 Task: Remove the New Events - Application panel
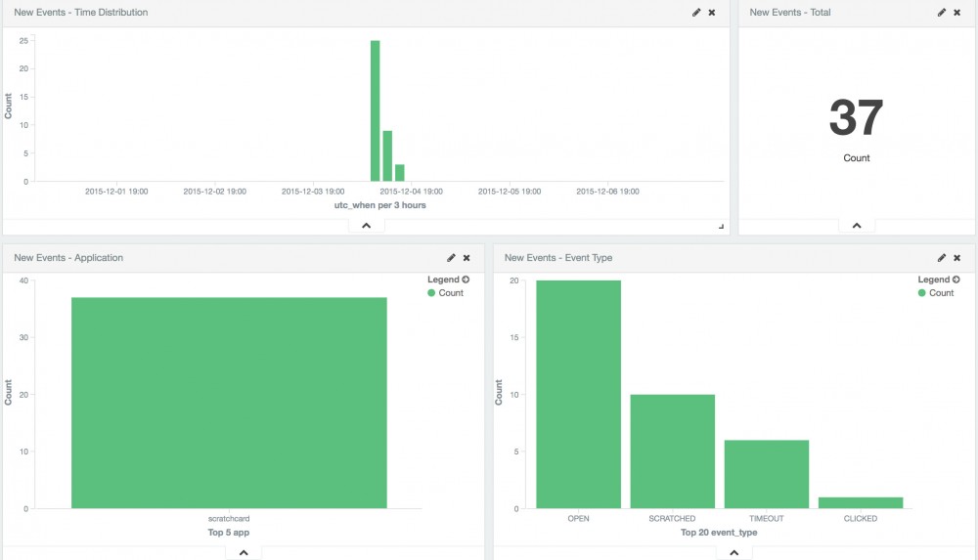click(x=467, y=258)
